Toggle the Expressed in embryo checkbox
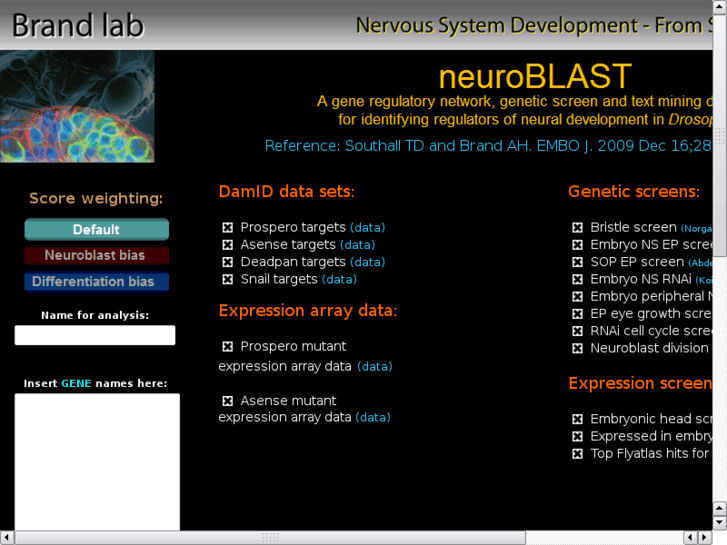 (x=577, y=436)
